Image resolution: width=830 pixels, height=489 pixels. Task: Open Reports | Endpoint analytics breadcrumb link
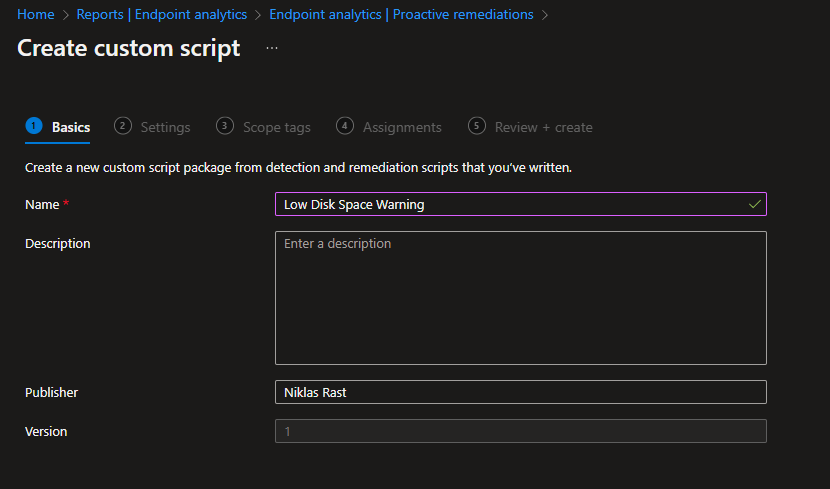click(x=161, y=14)
